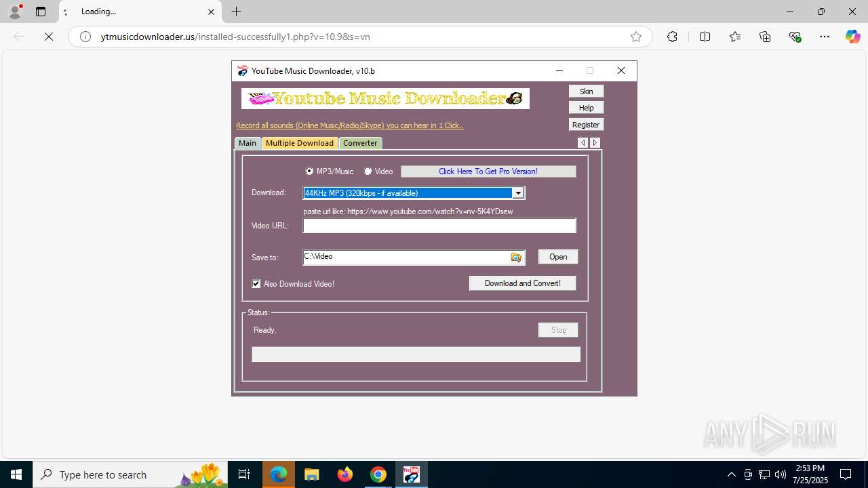This screenshot has width=868, height=488.
Task: Expand the Download format dropdown arrow
Action: tap(518, 193)
